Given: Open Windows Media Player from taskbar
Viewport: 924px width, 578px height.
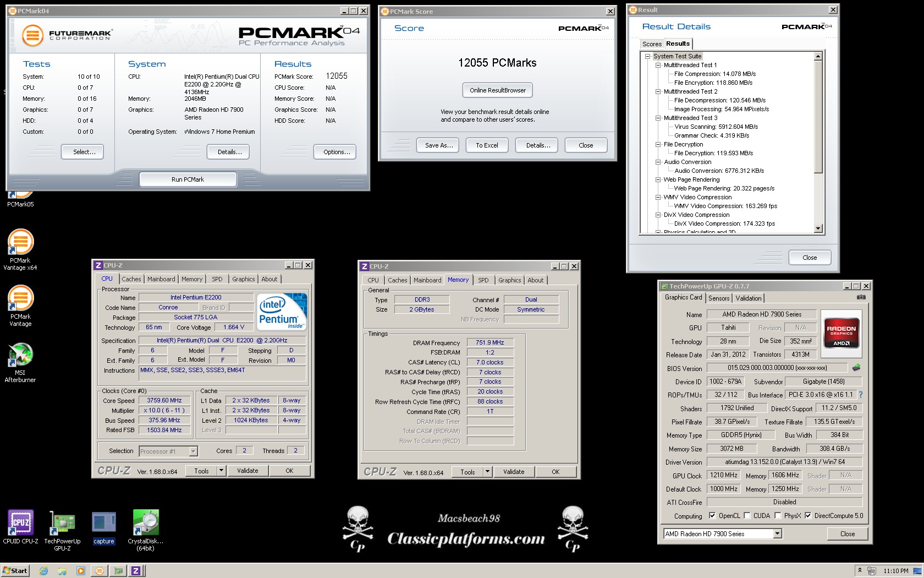Looking at the screenshot, I should tap(80, 571).
